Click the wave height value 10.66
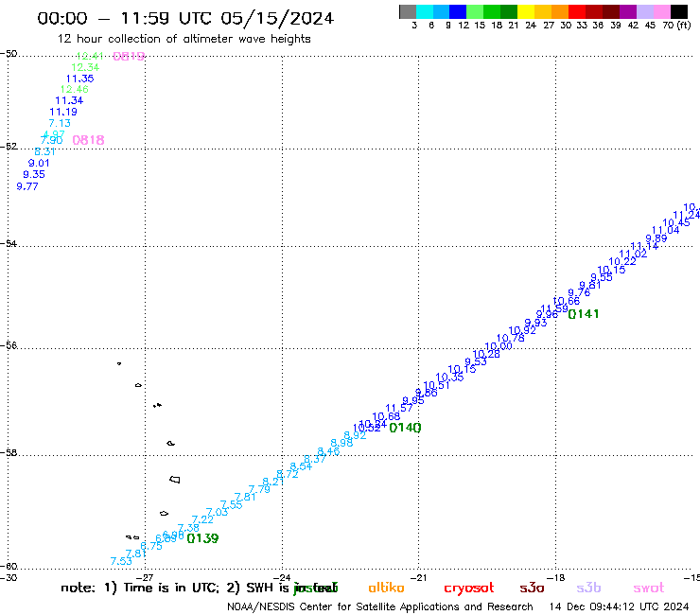 tap(566, 301)
